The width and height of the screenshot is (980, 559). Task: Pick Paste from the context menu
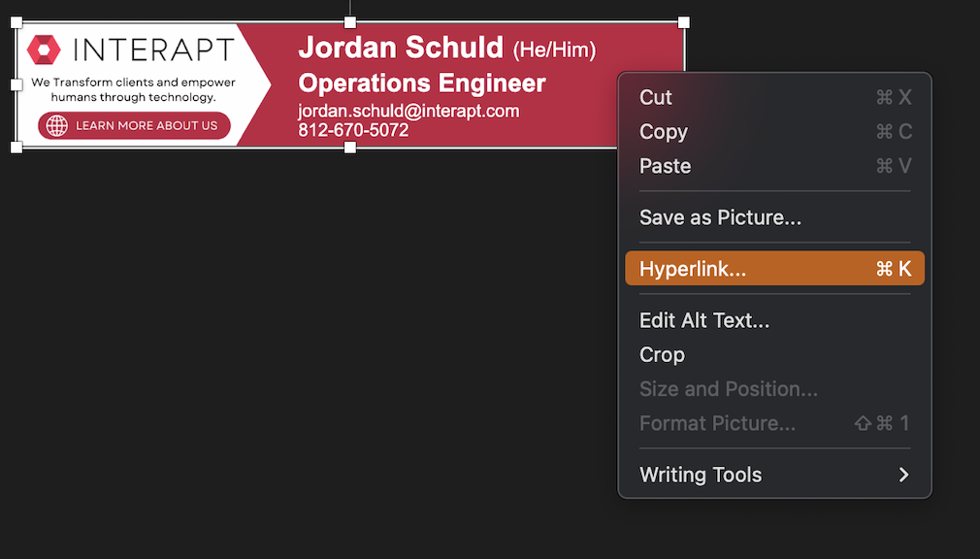pyautogui.click(x=666, y=166)
